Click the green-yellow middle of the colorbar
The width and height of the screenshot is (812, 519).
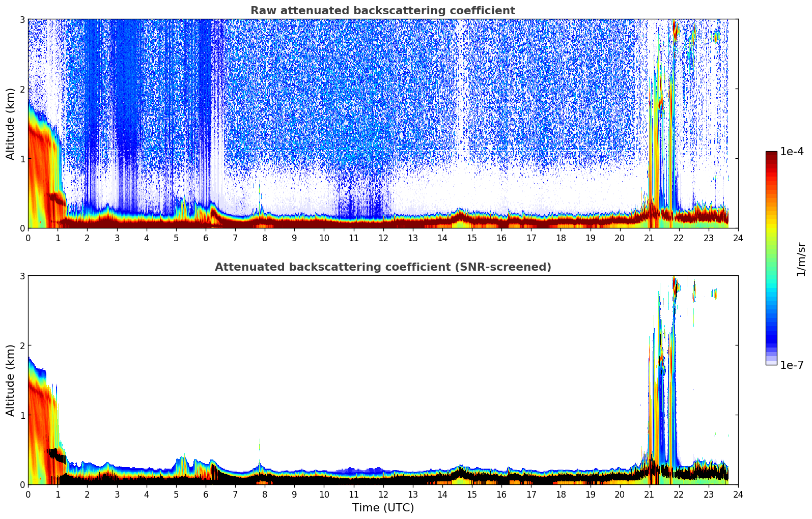pyautogui.click(x=771, y=244)
